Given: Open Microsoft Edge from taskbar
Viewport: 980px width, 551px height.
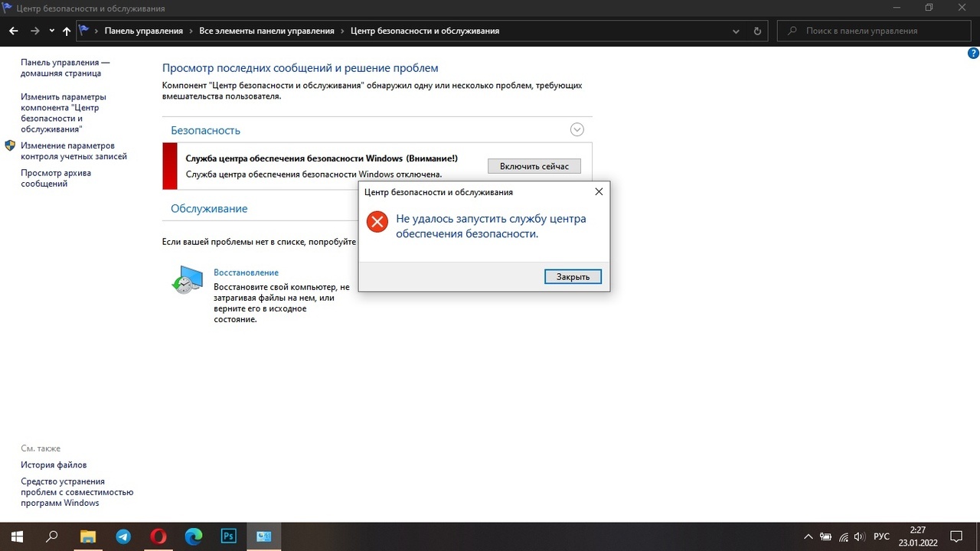Looking at the screenshot, I should 194,536.
